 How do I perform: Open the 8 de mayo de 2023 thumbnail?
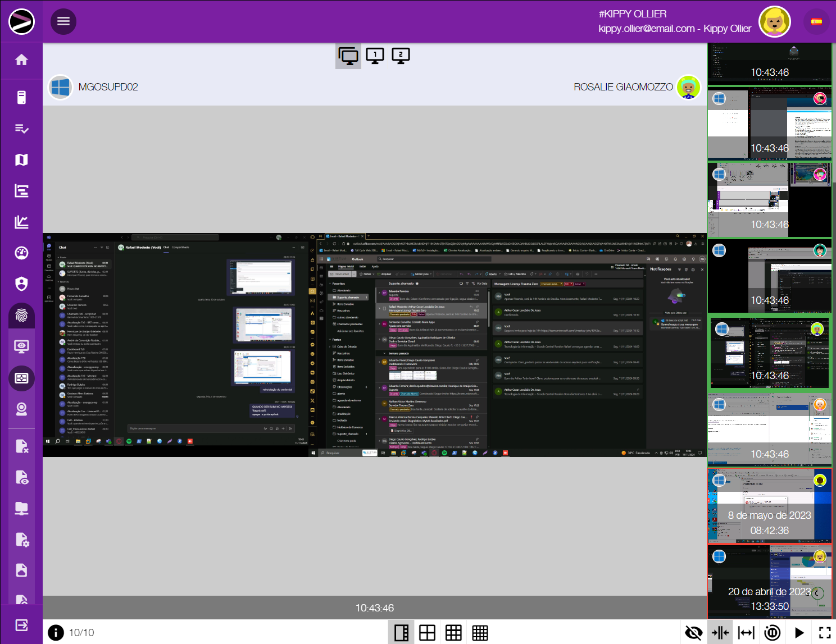pyautogui.click(x=769, y=506)
